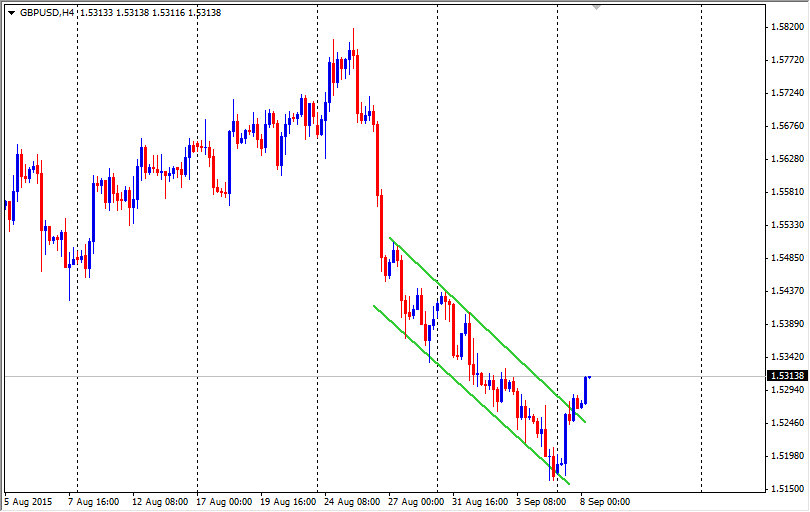Click price axis label 1.52460

pos(787,423)
